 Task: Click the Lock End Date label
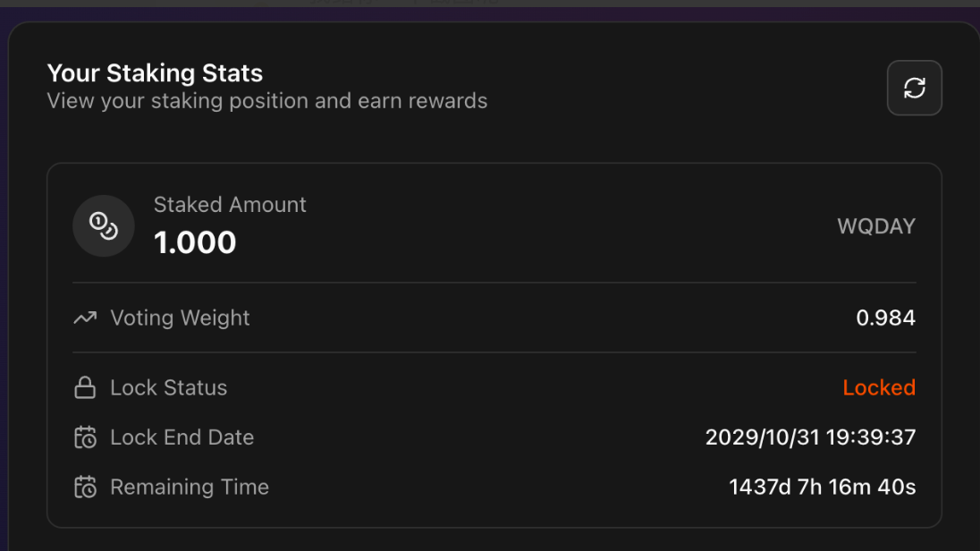182,437
